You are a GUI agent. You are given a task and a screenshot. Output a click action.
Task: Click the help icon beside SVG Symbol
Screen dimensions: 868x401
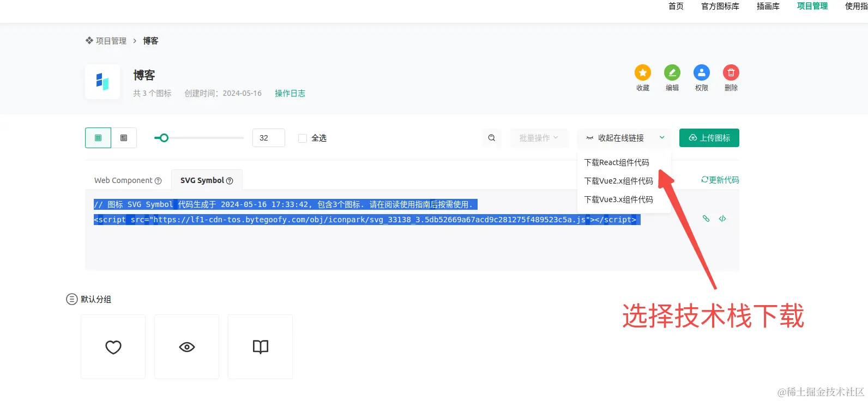coord(230,181)
